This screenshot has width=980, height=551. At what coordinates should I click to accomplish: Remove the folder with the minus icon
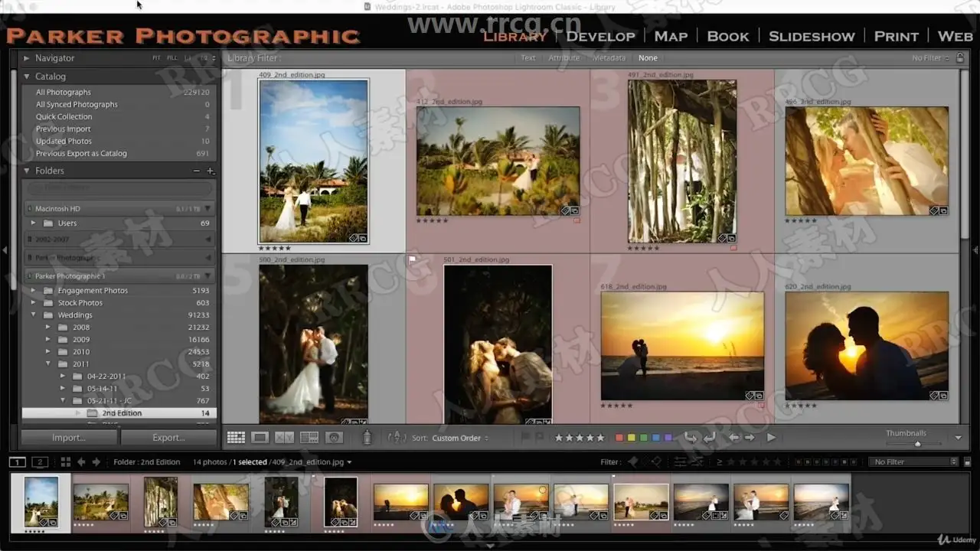point(197,171)
